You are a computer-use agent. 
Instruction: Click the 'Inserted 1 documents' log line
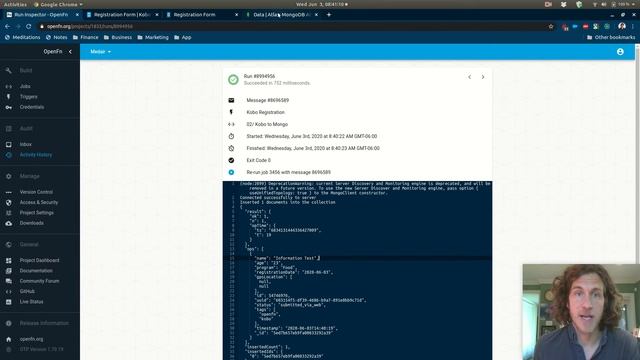[288, 202]
